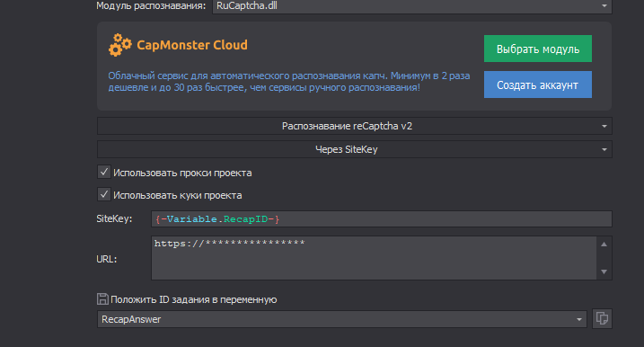Image resolution: width=644 pixels, height=347 pixels.
Task: Click the CapMonster Cloud gears logo
Action: (x=120, y=45)
